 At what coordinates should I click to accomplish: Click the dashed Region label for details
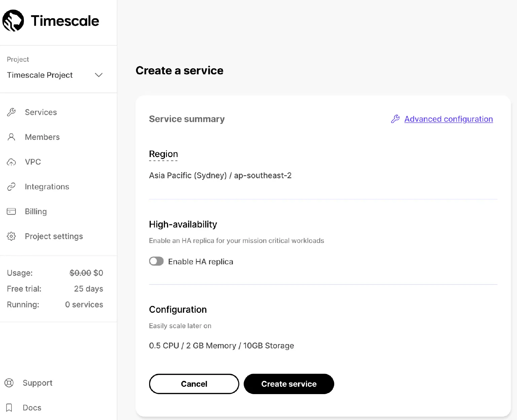click(164, 154)
